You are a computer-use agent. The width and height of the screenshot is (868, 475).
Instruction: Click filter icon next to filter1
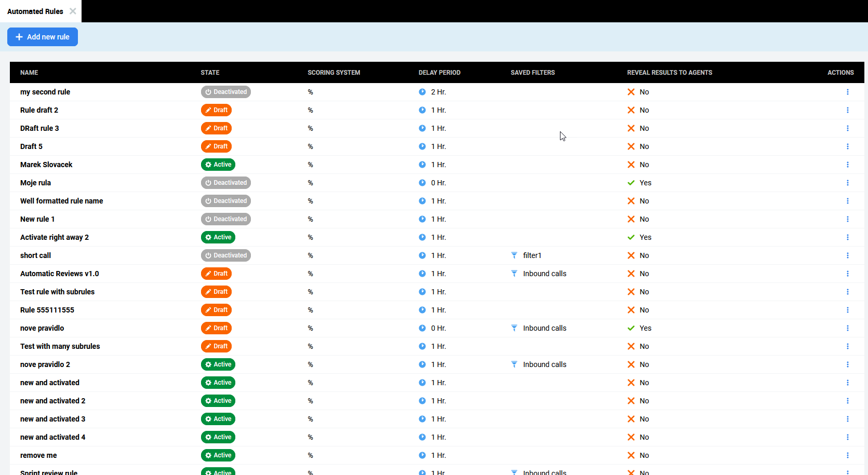click(x=514, y=255)
